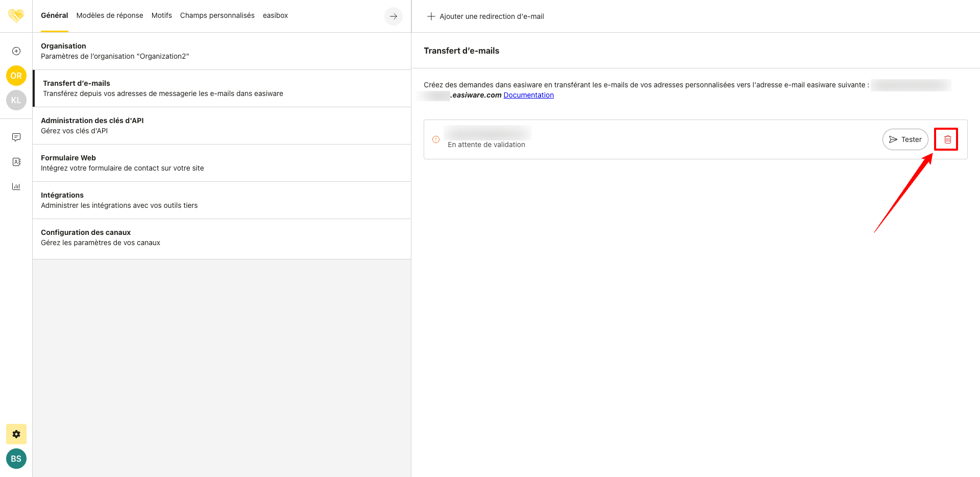Expand tabs with the right arrow button
Screen dimensions: 980x477
pos(394,16)
